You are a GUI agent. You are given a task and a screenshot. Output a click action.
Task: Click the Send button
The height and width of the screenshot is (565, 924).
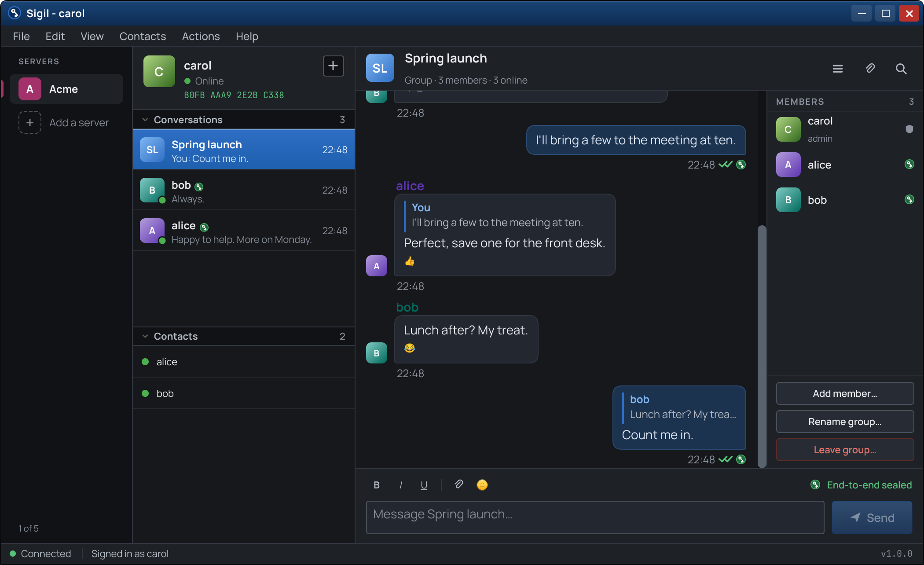point(872,517)
